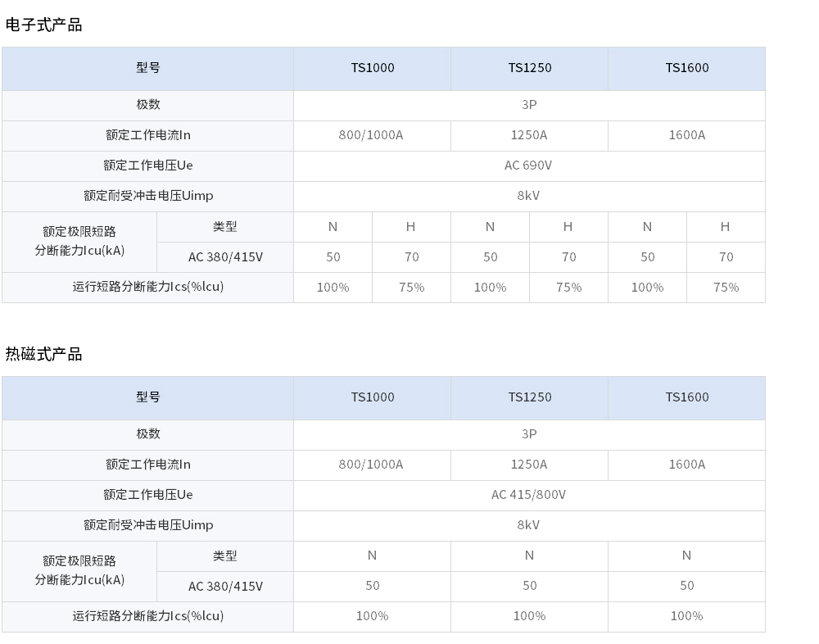819x644 pixels.
Task: Select 800/1000A cell in 电子式 table
Action: pyautogui.click(x=371, y=135)
